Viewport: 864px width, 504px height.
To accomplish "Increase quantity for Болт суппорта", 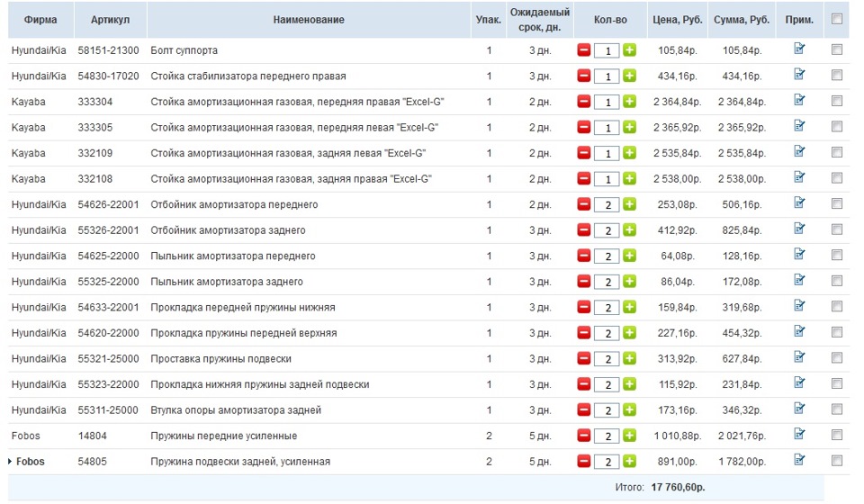I will point(629,50).
